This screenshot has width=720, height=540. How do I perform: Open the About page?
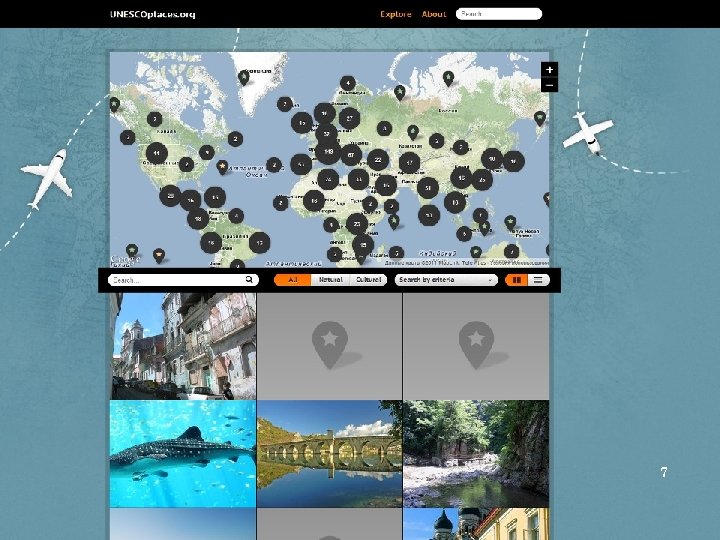coord(434,14)
